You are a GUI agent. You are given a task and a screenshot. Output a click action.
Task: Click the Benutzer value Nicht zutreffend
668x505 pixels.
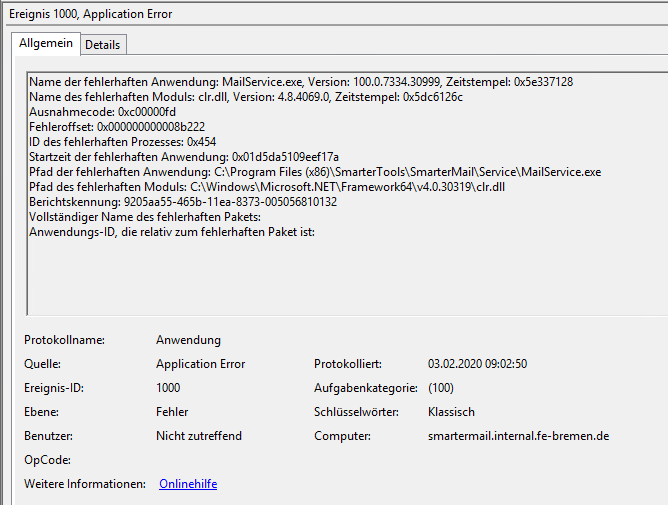point(199,436)
